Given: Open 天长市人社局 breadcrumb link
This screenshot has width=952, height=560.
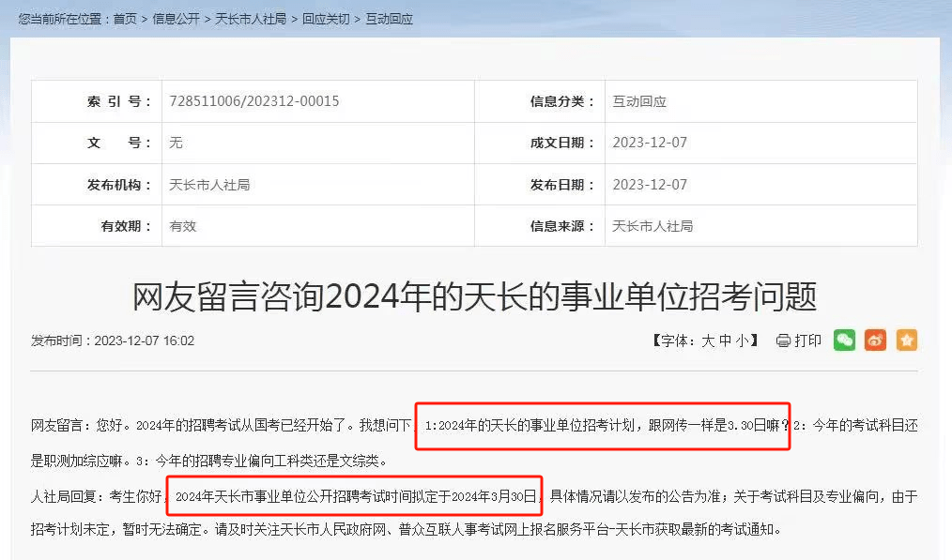Looking at the screenshot, I should tap(251, 19).
